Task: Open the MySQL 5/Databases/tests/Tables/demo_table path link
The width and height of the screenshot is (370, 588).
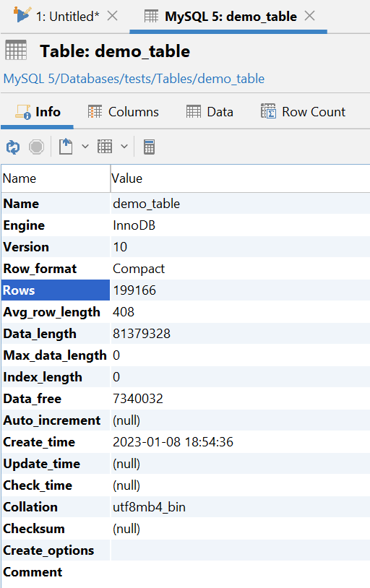Action: 134,79
